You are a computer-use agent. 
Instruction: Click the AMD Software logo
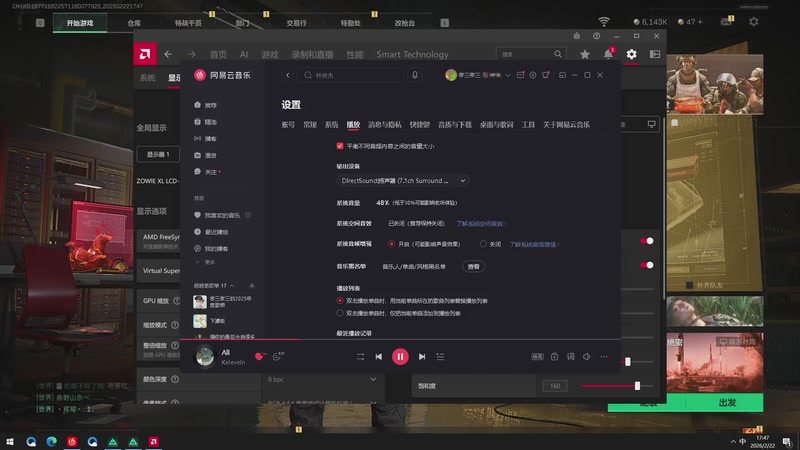[145, 54]
